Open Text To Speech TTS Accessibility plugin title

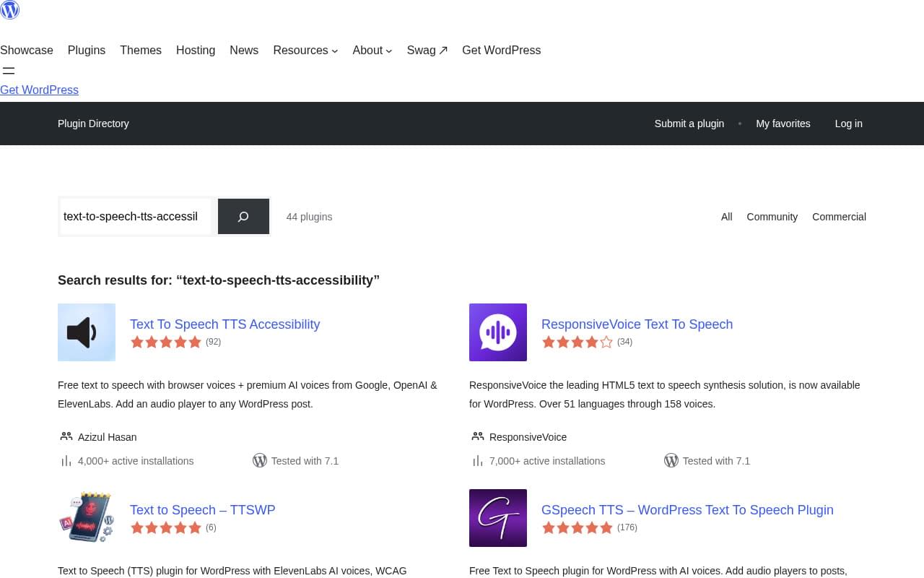(225, 324)
